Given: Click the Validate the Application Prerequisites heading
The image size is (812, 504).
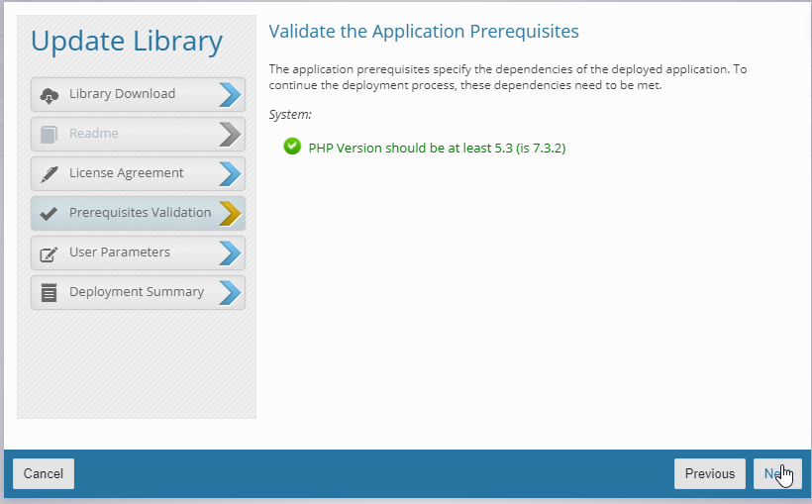Looking at the screenshot, I should [x=424, y=32].
